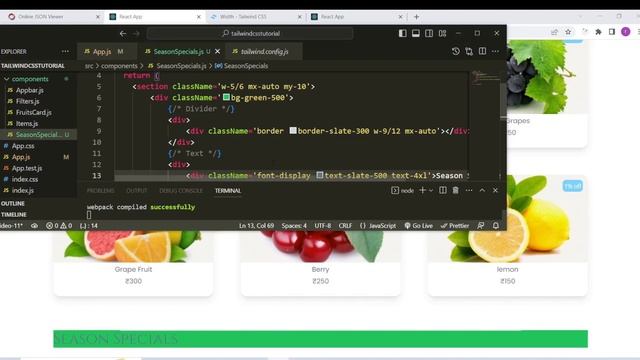Kill terminal with trash icon
Image resolution: width=640 pixels, height=360 pixels.
(x=456, y=190)
